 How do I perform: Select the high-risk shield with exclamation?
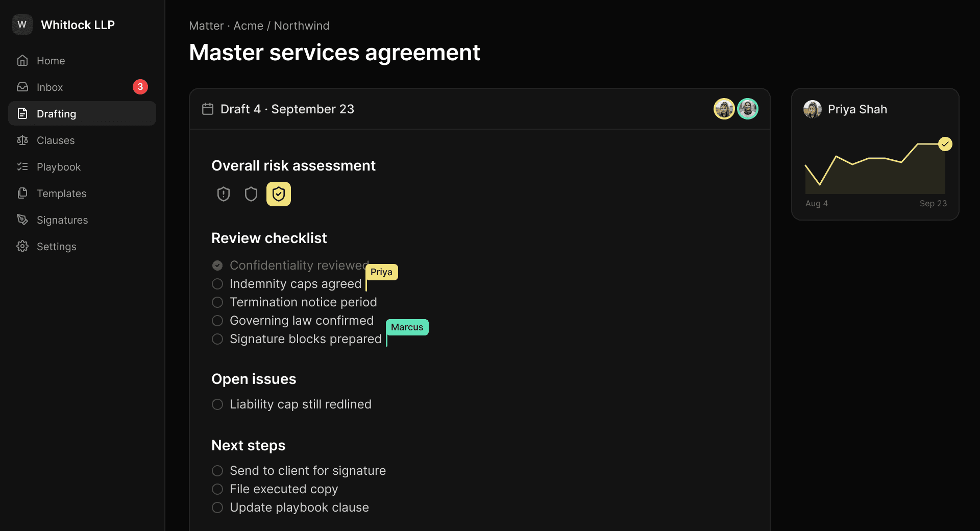[224, 194]
